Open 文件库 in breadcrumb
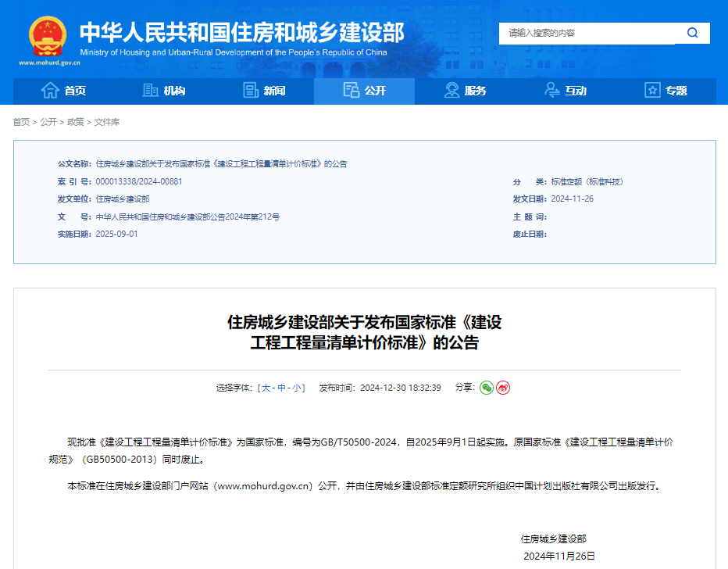The image size is (728, 569). (107, 122)
